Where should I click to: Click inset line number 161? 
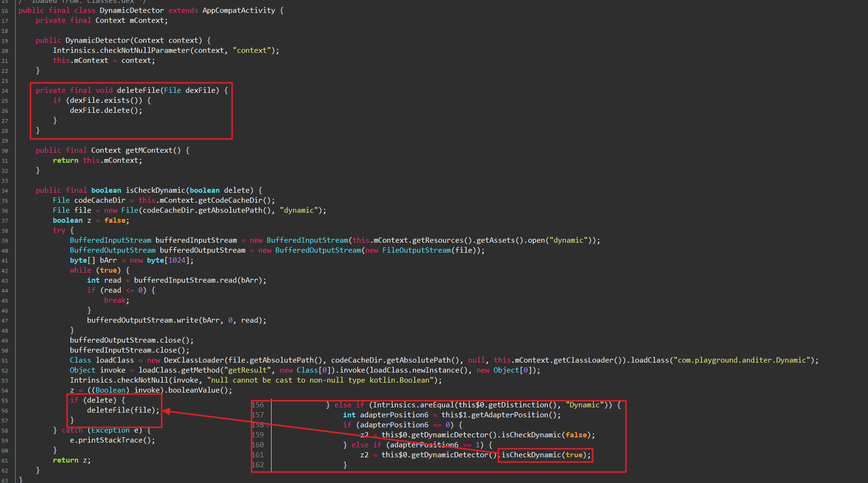point(258,455)
